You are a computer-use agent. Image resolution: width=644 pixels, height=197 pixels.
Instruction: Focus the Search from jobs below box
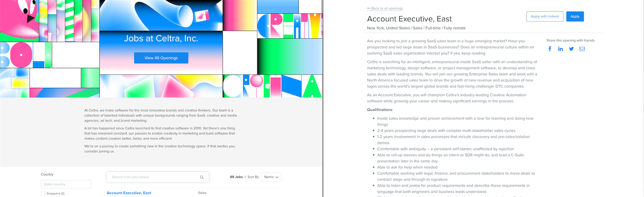pyautogui.click(x=158, y=177)
